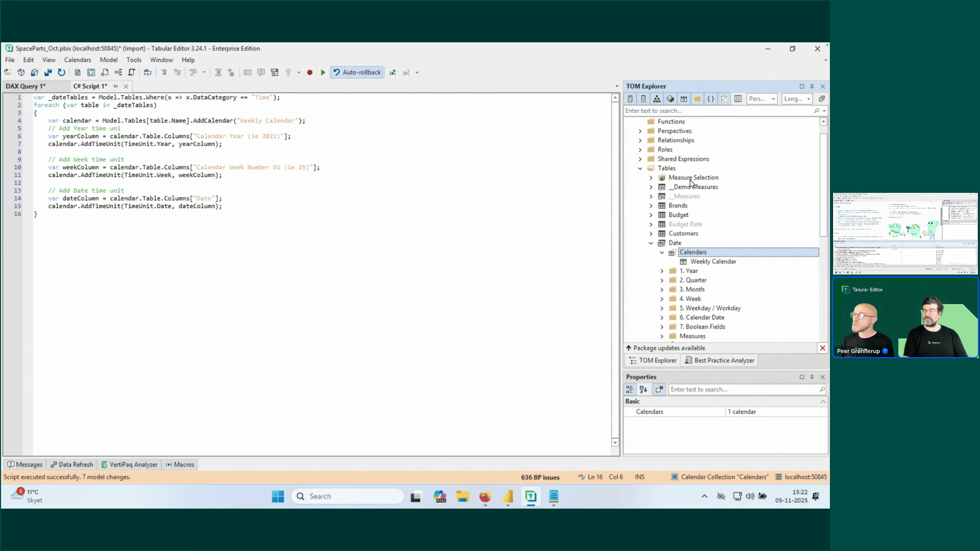Toggle display folders in TOM Explorer
The height and width of the screenshot is (551, 980).
click(x=697, y=99)
